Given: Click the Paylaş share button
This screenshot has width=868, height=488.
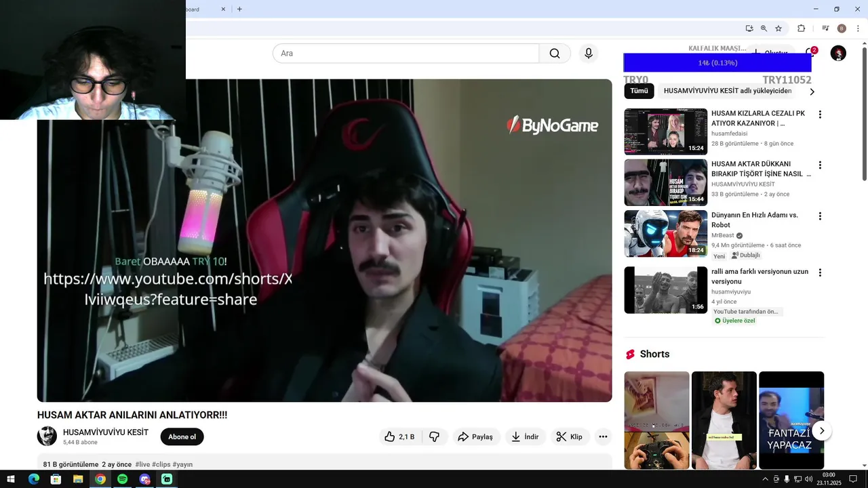Looking at the screenshot, I should click(475, 437).
